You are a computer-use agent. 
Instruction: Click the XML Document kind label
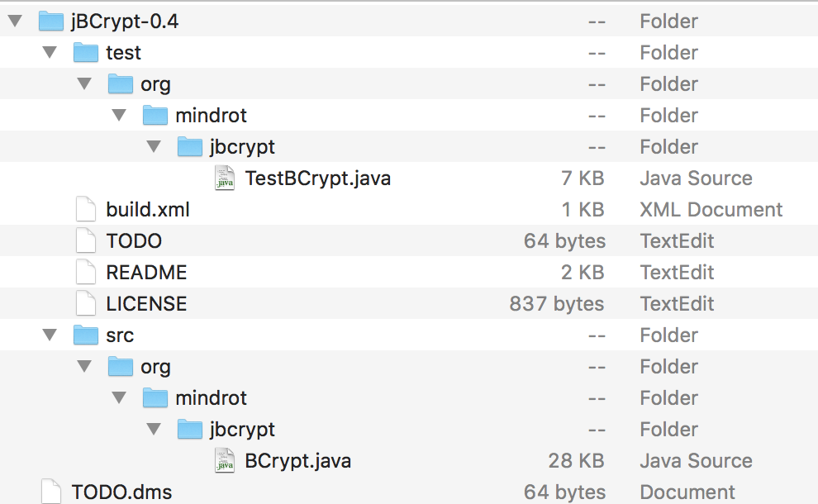pyautogui.click(x=711, y=210)
